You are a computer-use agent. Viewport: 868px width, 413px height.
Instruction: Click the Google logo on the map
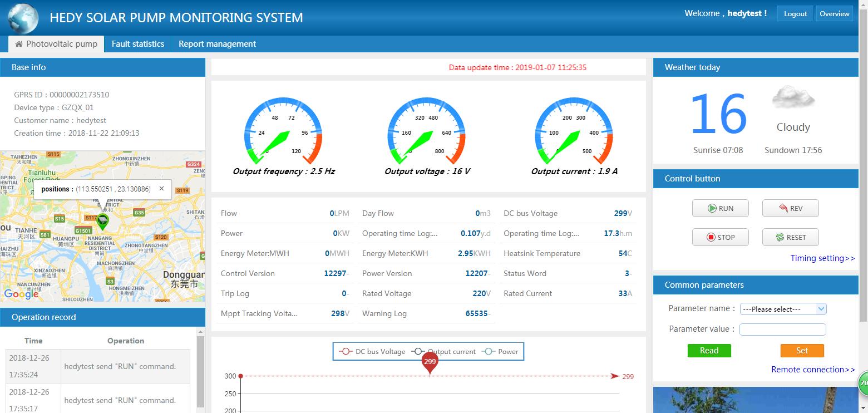[x=21, y=293]
